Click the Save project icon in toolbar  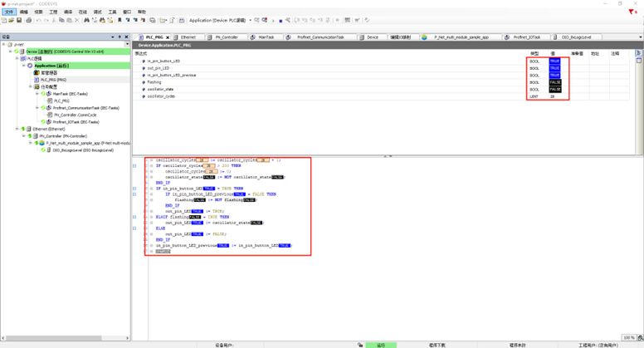[20, 21]
